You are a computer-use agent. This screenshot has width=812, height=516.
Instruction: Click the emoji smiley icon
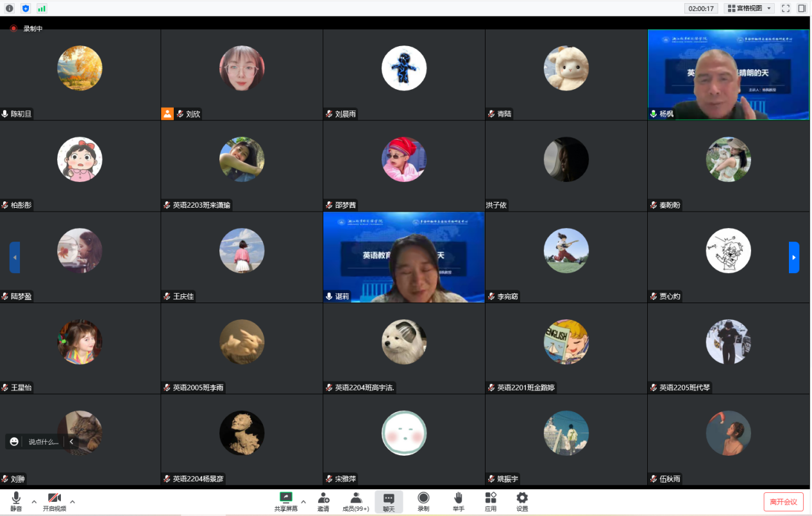(14, 442)
